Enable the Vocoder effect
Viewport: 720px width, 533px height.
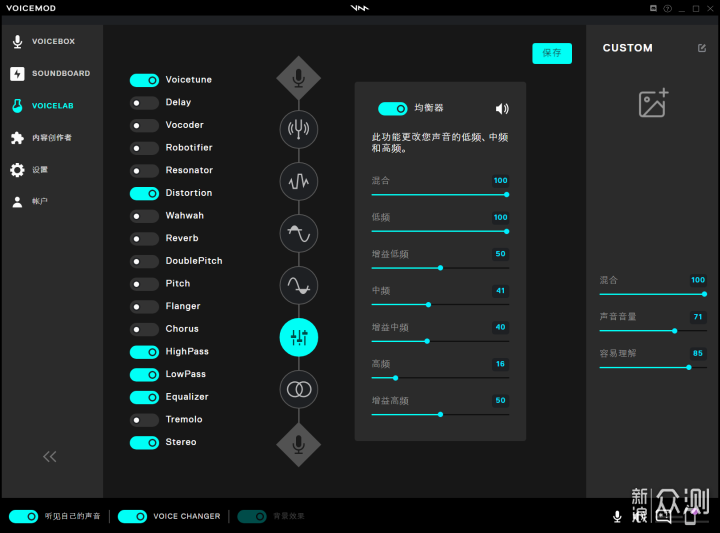[144, 125]
